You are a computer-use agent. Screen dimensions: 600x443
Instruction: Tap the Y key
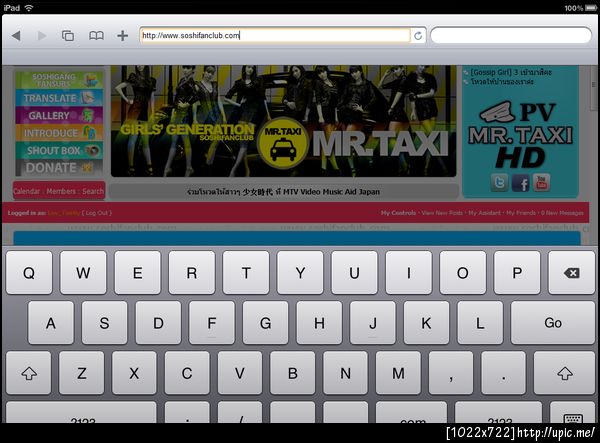300,273
